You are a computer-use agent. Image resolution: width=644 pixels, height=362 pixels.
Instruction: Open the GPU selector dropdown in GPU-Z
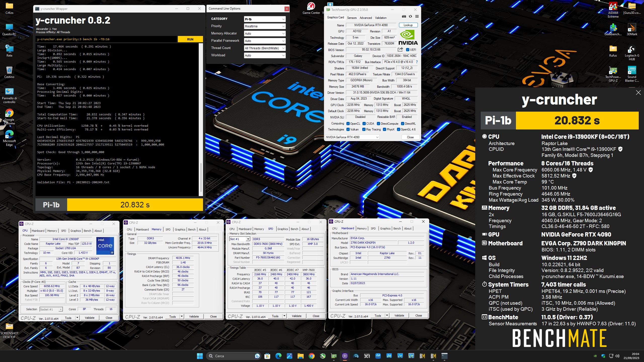coord(352,137)
